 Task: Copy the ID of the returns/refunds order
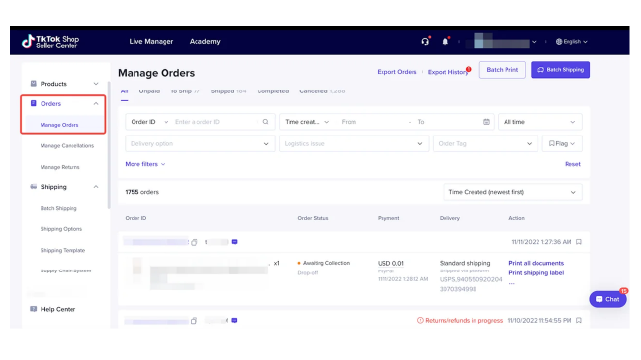tap(194, 321)
